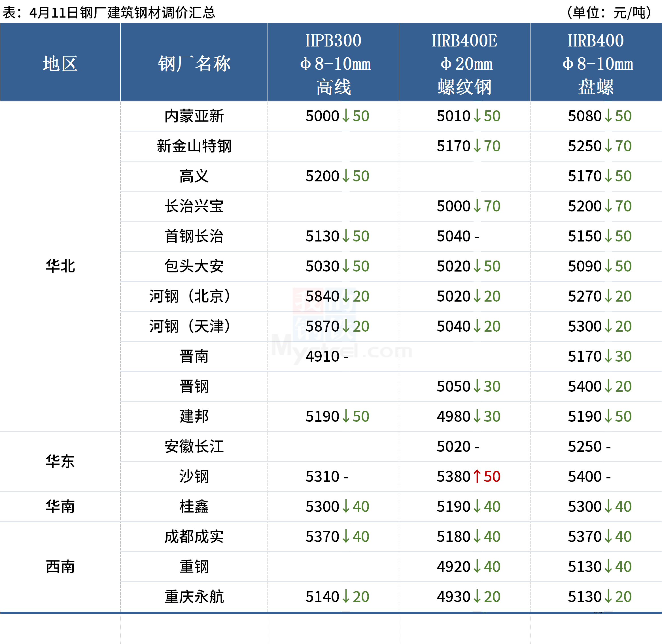
Task: Select the 华南 region cell
Action: (x=60, y=506)
